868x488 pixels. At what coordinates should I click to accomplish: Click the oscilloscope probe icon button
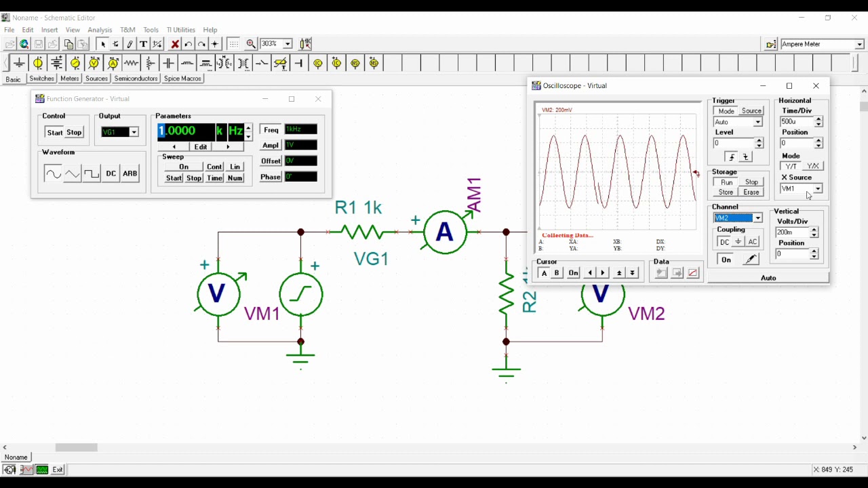point(751,260)
